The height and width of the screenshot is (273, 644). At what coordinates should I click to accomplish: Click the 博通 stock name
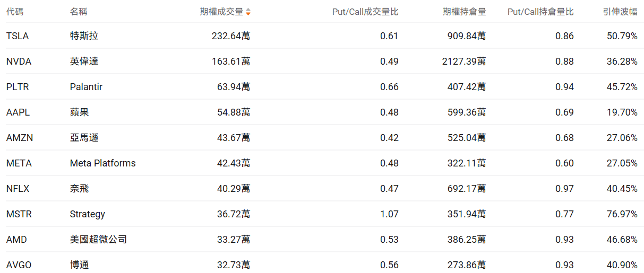point(79,265)
